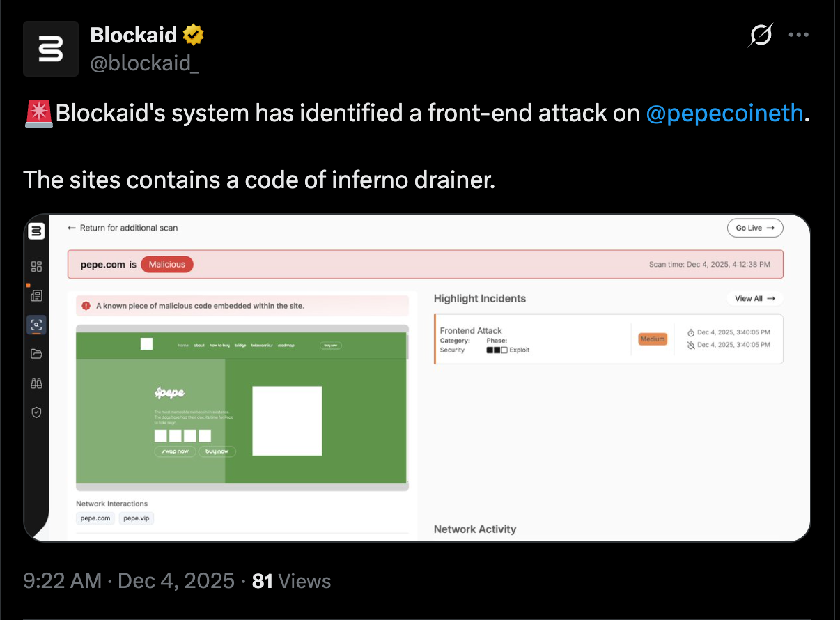The height and width of the screenshot is (620, 840).
Task: Click the Medium severity badge
Action: coord(653,339)
